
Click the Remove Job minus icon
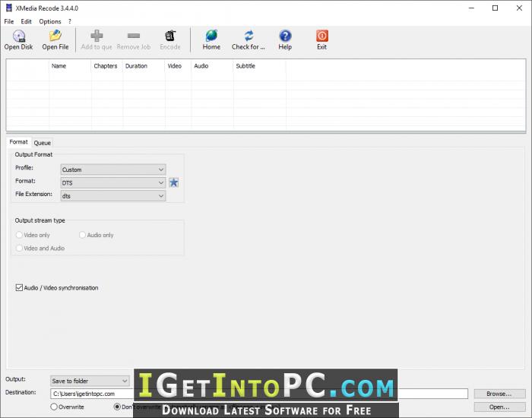point(134,36)
